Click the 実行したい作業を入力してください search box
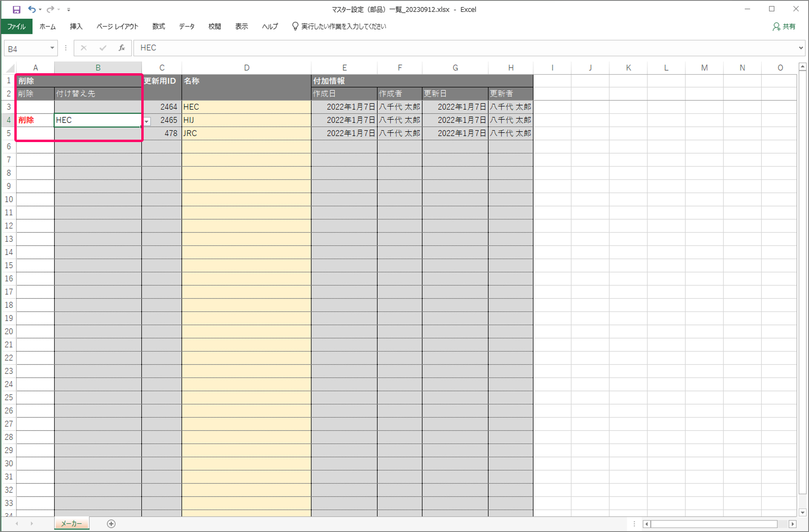Viewport: 809px width, 532px height. [343, 27]
